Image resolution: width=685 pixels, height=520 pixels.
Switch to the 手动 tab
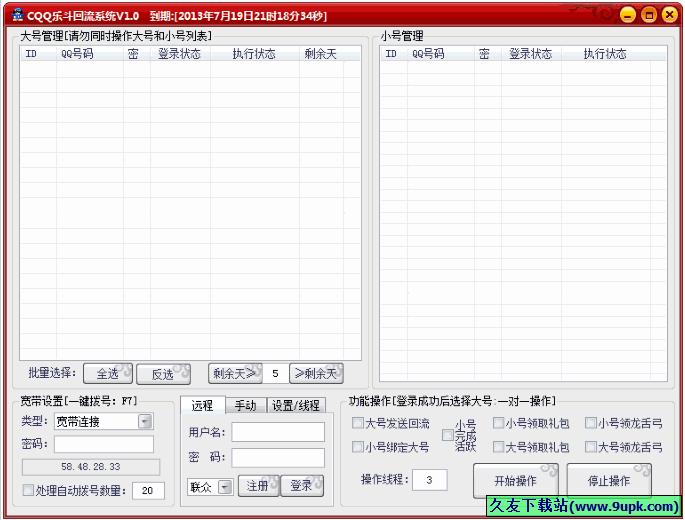tap(246, 406)
